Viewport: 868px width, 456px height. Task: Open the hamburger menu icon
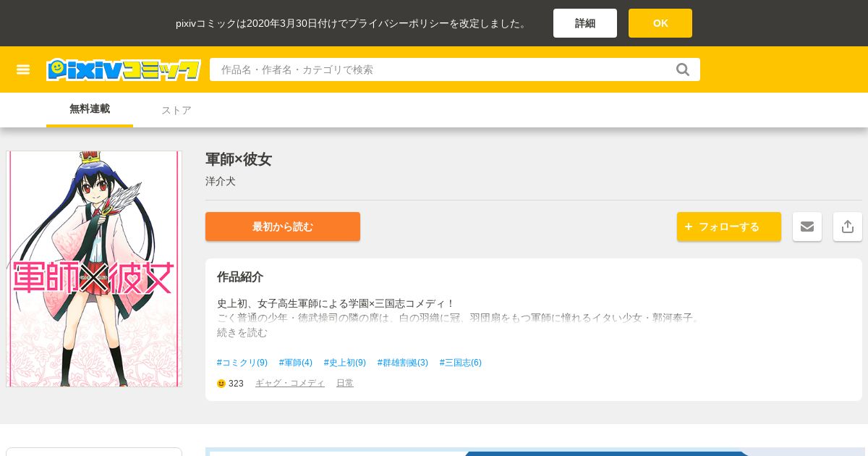point(23,69)
